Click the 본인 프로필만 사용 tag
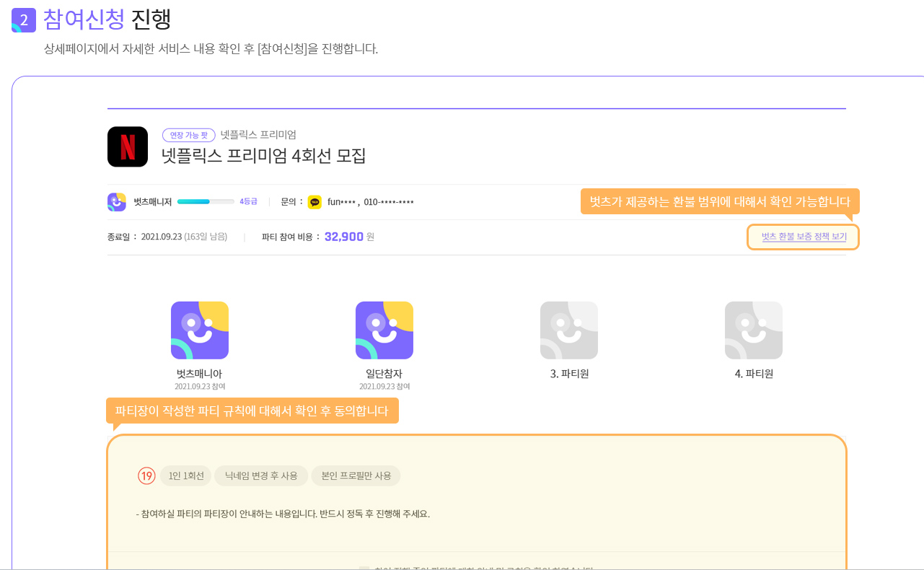This screenshot has height=570, width=924. click(x=356, y=475)
